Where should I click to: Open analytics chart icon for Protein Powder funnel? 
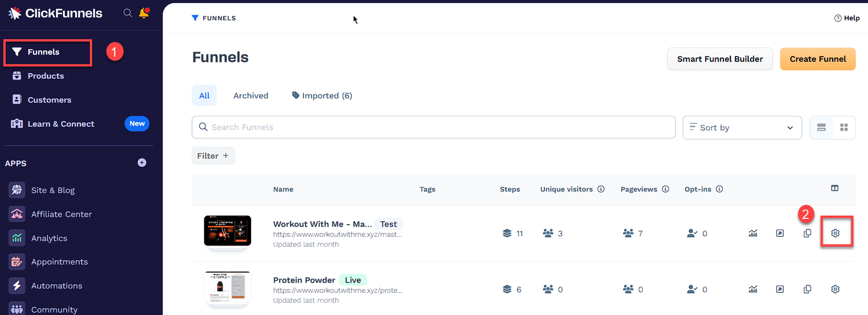[753, 289]
